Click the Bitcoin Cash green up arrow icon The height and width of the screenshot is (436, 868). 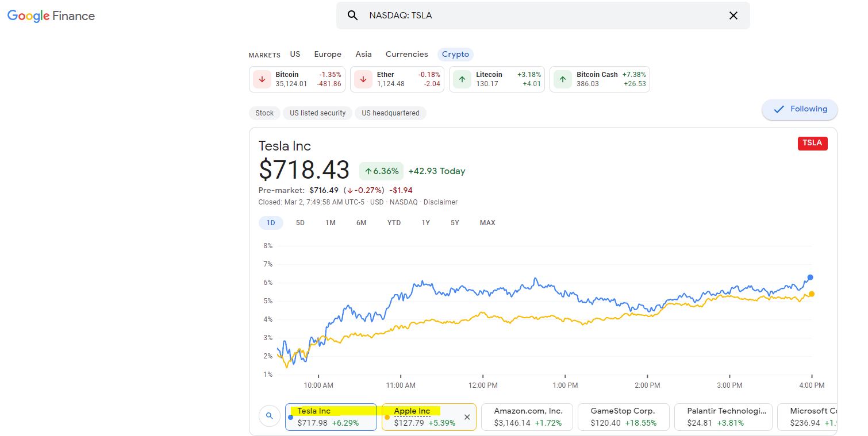[x=563, y=79]
